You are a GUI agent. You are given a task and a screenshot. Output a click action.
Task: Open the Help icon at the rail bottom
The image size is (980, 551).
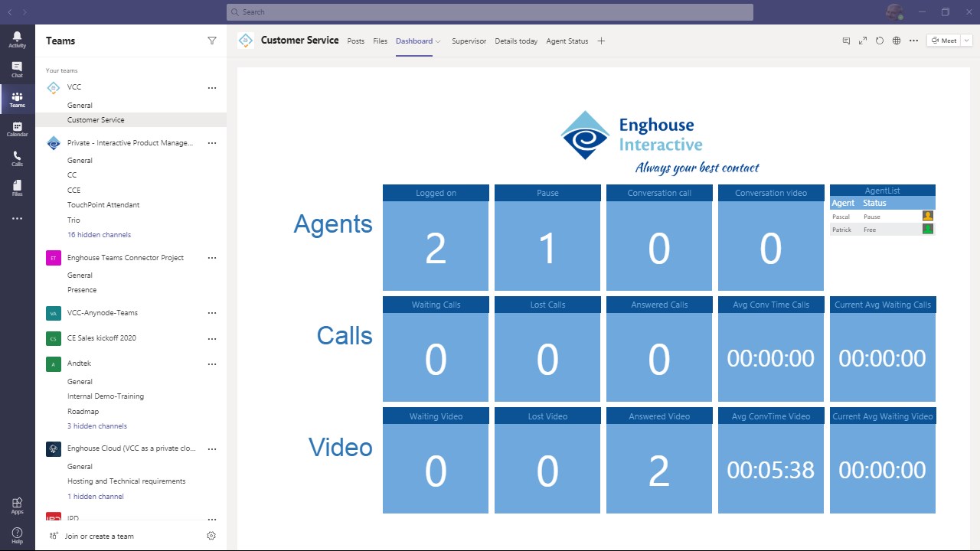click(x=17, y=535)
